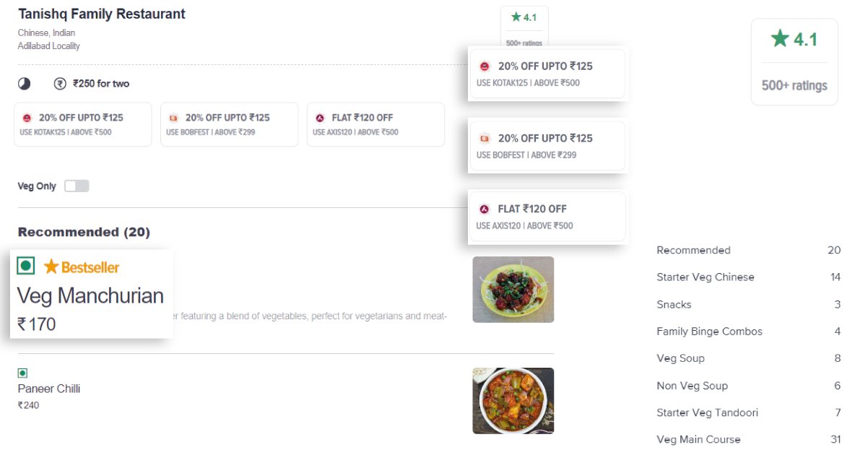The image size is (868, 458).
Task: Click the orange Bestseller star on Veg Manchurian
Action: pos(50,267)
